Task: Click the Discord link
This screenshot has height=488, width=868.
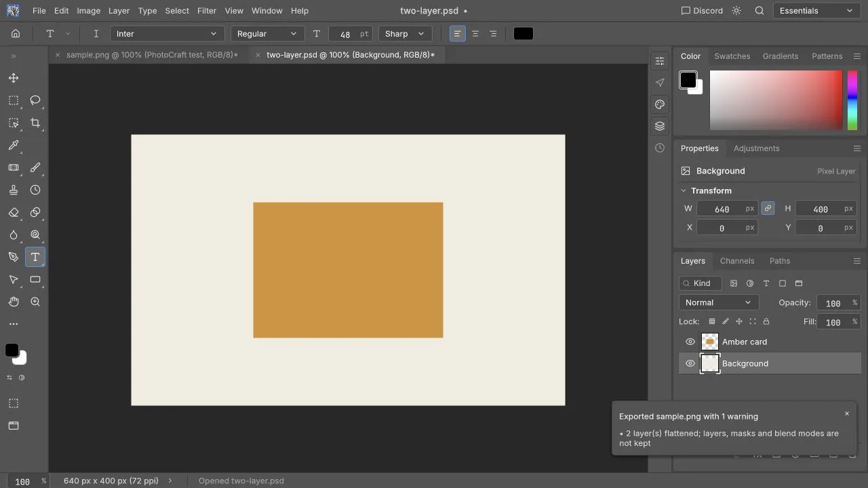Action: coord(702,11)
